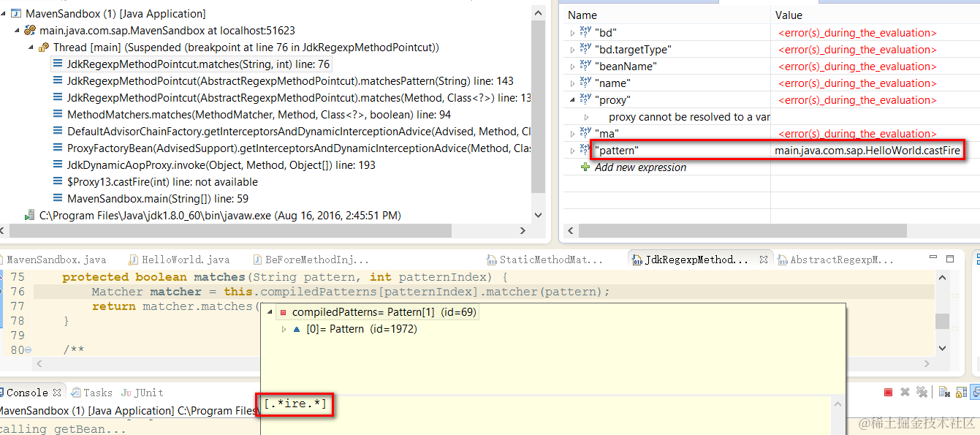Select the javaw.exe process entry
The width and height of the screenshot is (980, 435).
(213, 216)
